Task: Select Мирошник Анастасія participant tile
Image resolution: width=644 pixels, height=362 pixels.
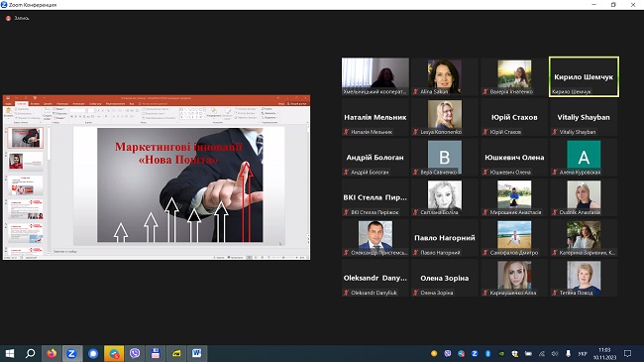Action: [514, 197]
